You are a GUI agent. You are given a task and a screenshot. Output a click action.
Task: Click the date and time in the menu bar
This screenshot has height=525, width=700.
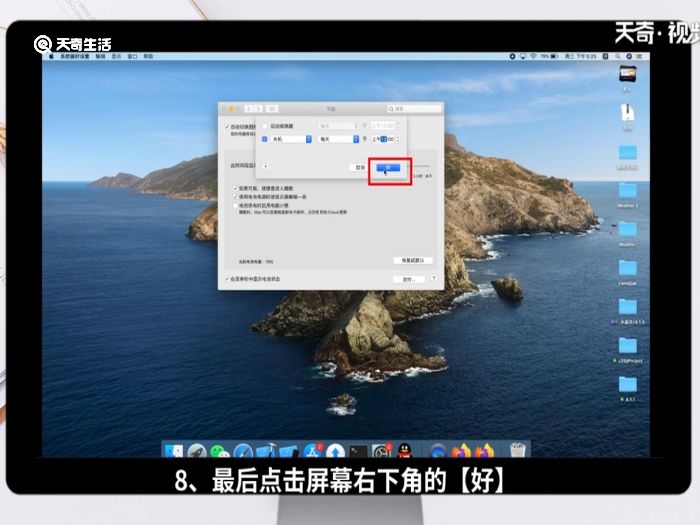click(x=580, y=56)
